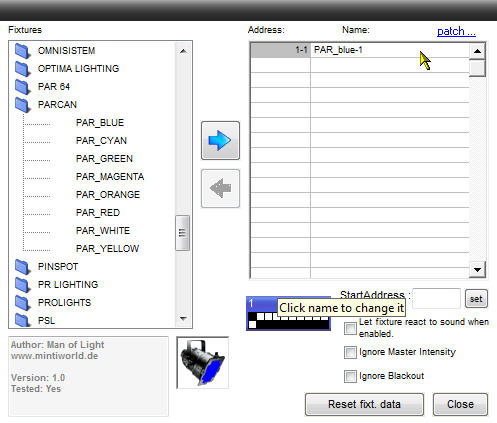497x423 pixels.
Task: Click the OMNISISTEM folder icon
Action: click(23, 51)
